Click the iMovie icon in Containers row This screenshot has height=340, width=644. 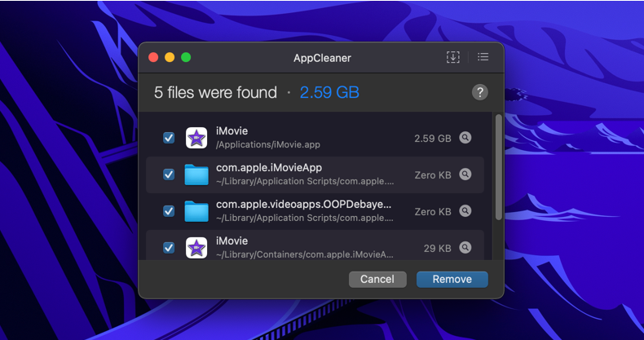click(196, 248)
